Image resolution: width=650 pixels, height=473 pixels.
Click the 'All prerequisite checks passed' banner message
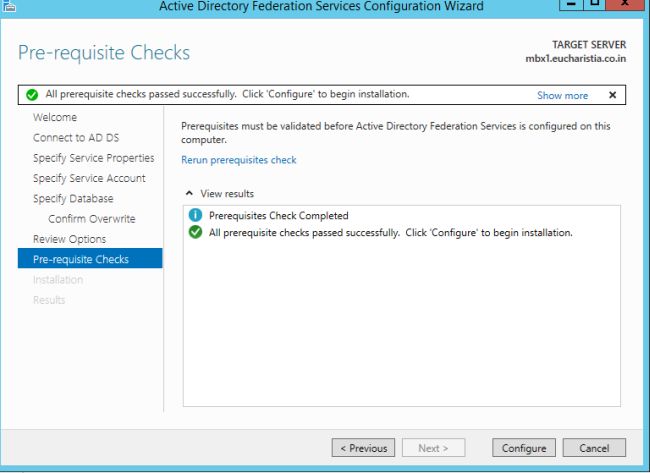(227, 94)
